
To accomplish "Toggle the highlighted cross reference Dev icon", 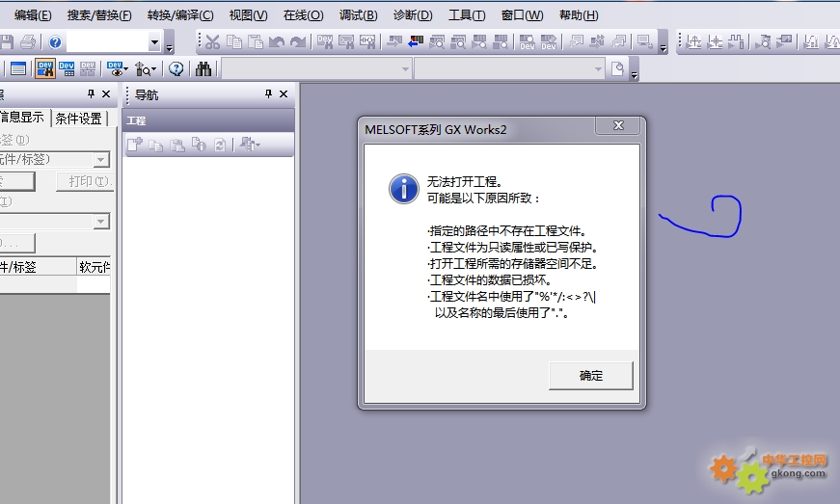I will coord(45,68).
